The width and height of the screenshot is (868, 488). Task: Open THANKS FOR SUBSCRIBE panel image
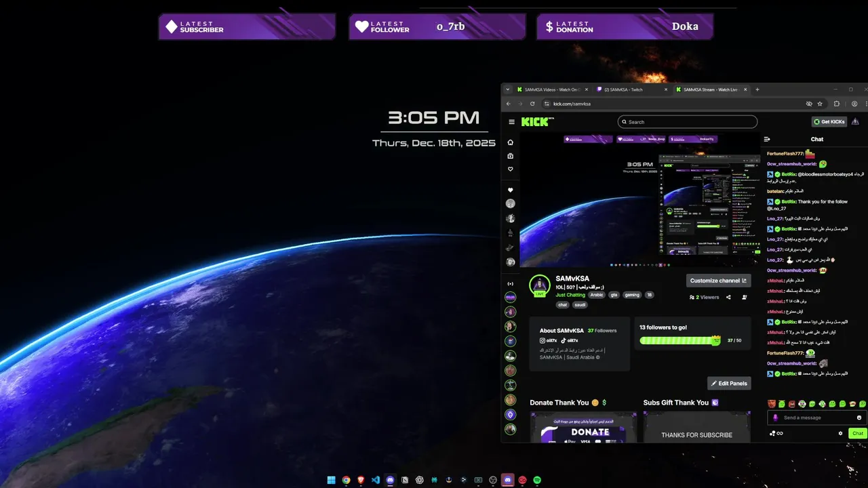696,428
